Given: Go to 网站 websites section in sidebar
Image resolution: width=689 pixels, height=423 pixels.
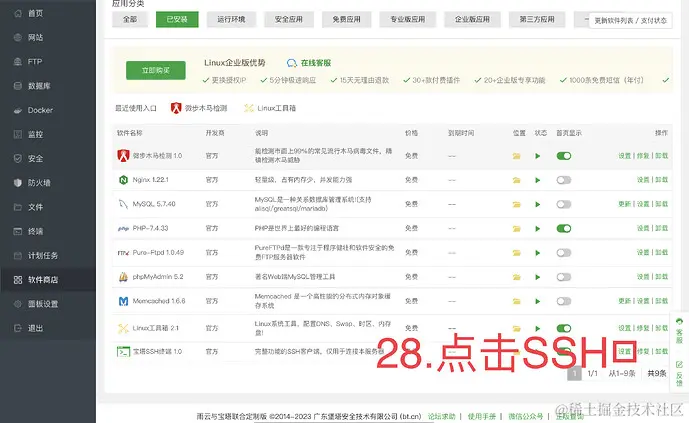Looking at the screenshot, I should (35, 37).
